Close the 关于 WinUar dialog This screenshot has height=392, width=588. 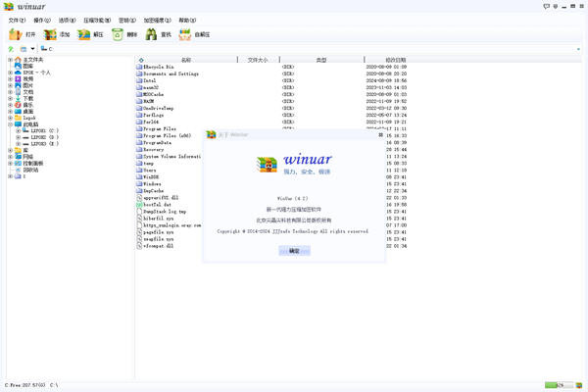380,134
